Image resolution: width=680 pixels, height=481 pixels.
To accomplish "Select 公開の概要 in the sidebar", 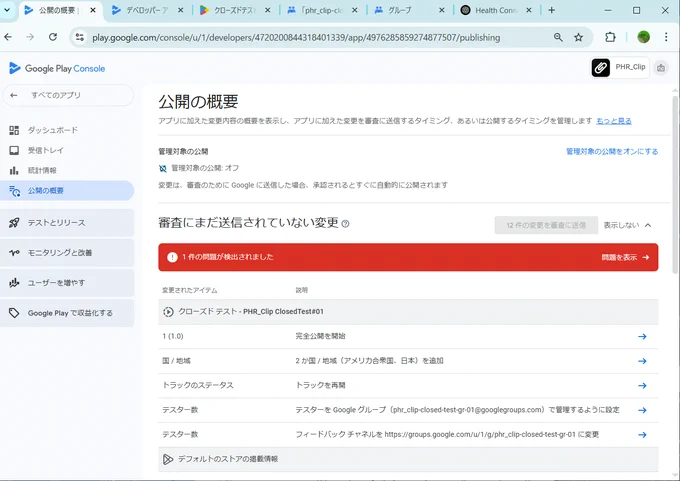I will coord(67,190).
